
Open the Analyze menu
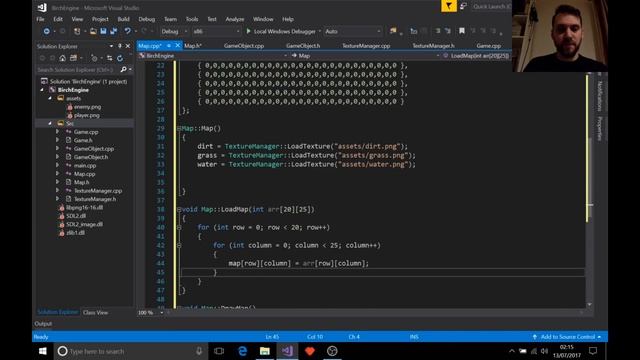(235, 19)
